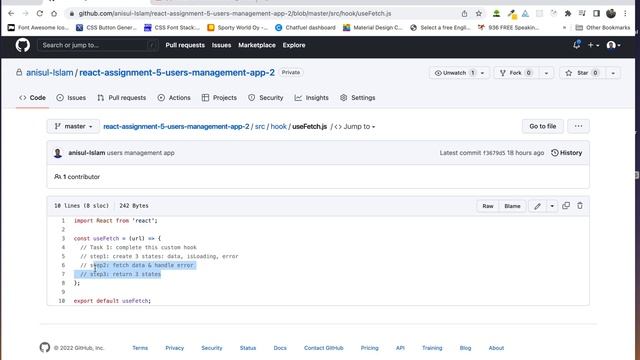Viewport: 640px width, 360px height.
Task: View file History
Action: click(567, 153)
